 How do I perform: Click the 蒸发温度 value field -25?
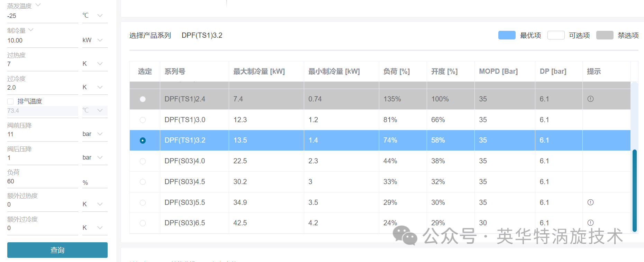[43, 16]
